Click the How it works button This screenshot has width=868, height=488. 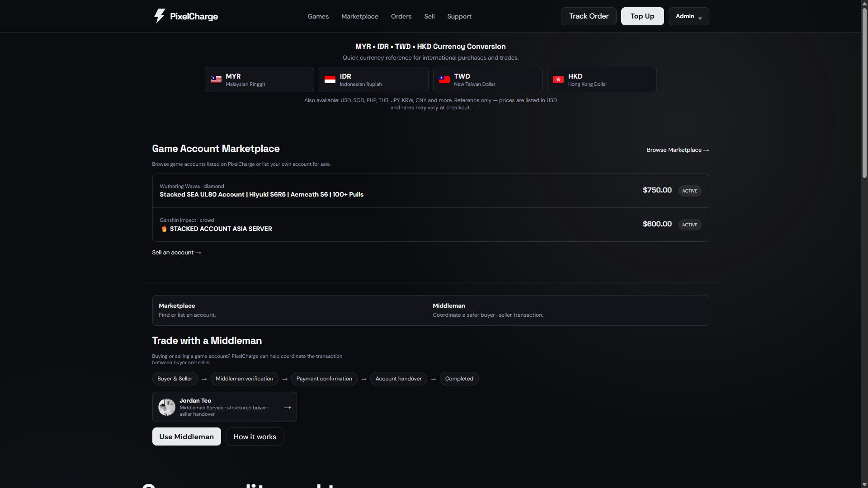point(255,436)
